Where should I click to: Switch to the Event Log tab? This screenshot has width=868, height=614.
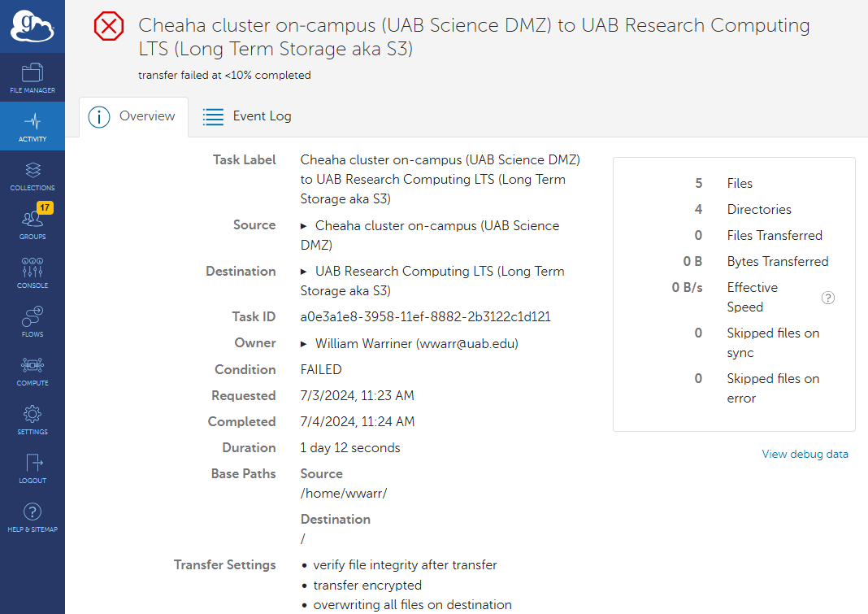pyautogui.click(x=247, y=116)
